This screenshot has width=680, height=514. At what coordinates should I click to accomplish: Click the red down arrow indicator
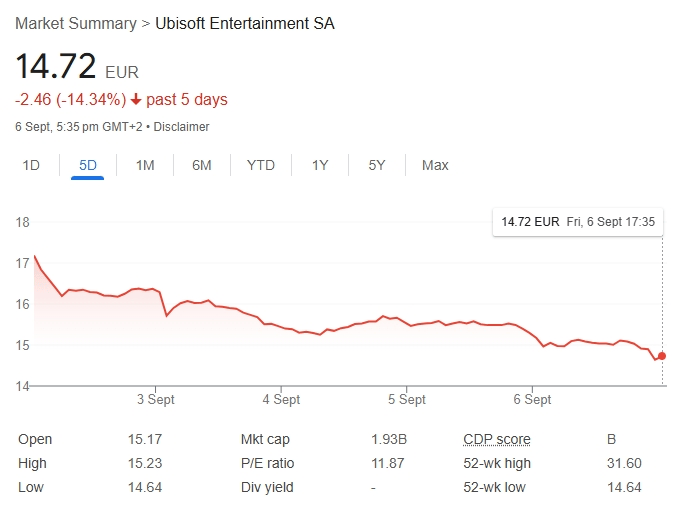click(x=136, y=99)
